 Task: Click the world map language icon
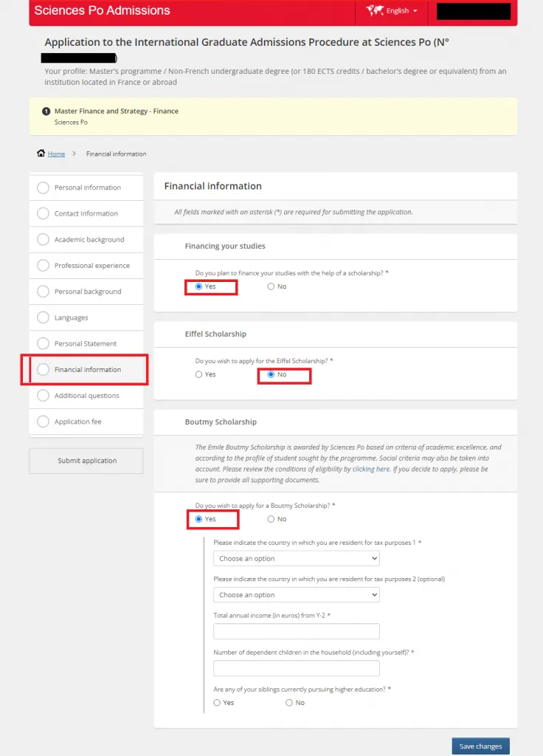(375, 10)
